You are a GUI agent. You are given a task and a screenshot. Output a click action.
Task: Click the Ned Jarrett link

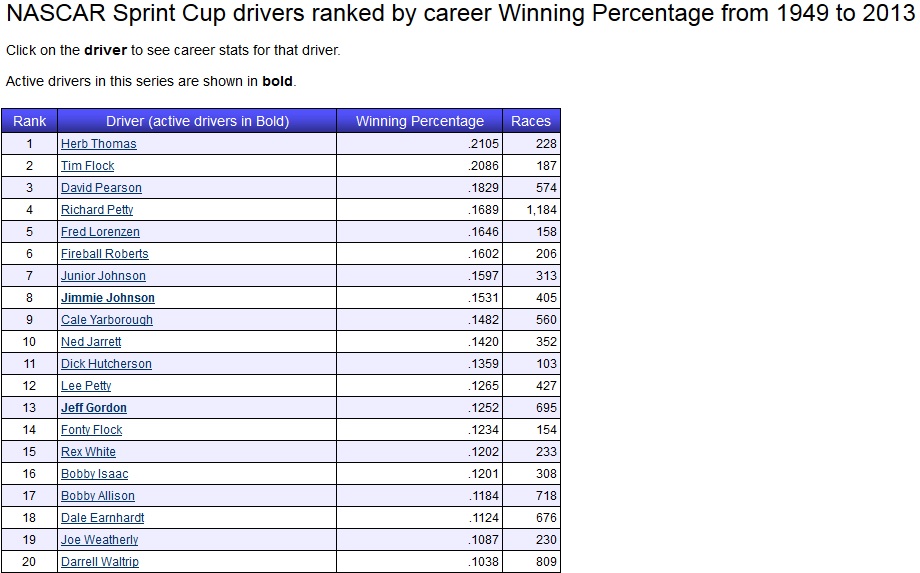91,342
